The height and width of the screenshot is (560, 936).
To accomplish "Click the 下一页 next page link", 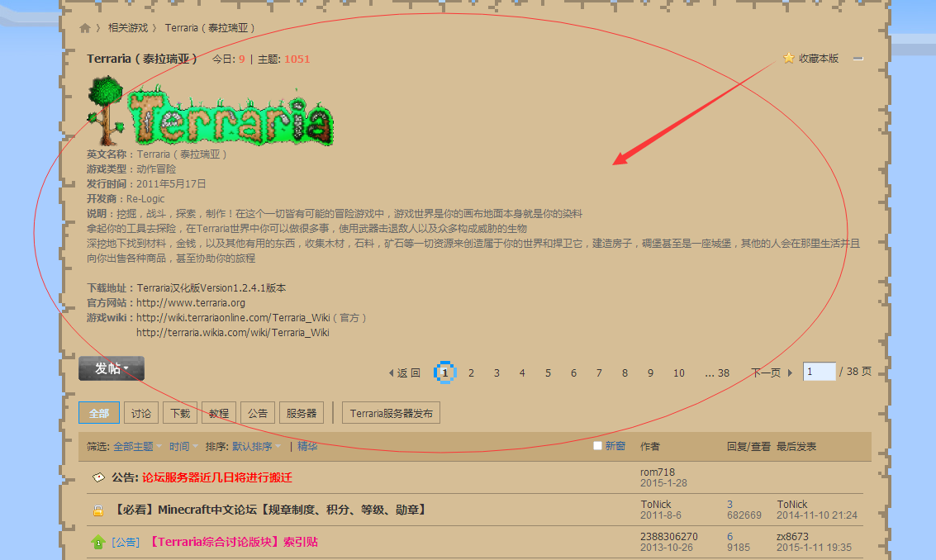I will 766,373.
